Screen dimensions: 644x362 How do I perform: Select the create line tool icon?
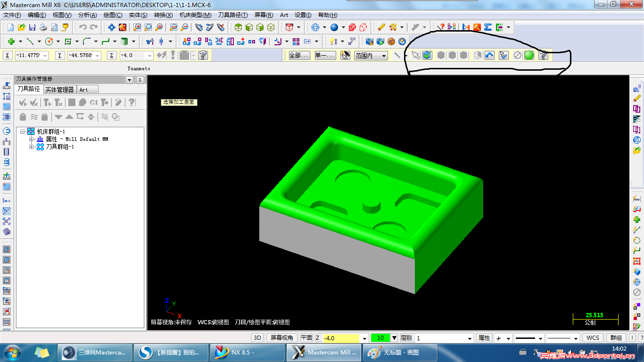coord(30,41)
